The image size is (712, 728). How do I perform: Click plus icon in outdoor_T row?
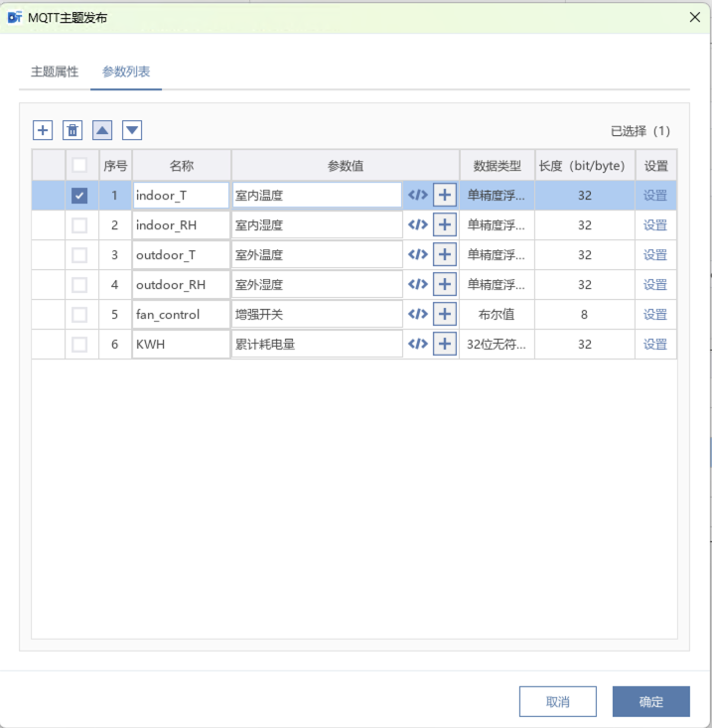point(444,255)
